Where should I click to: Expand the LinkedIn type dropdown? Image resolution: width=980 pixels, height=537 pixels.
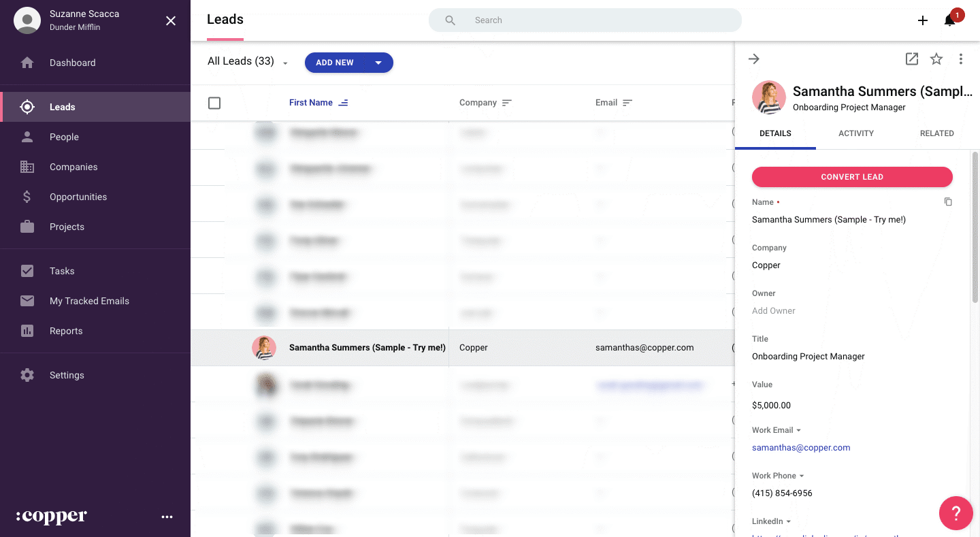pyautogui.click(x=789, y=522)
